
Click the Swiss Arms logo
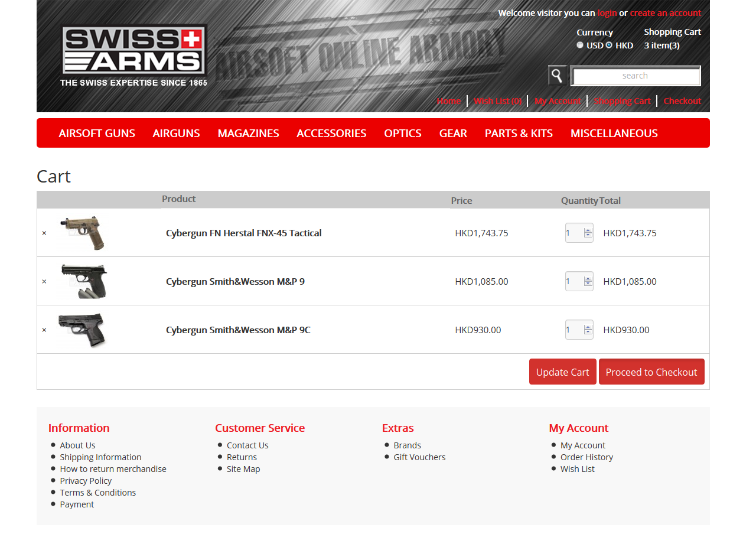133,56
